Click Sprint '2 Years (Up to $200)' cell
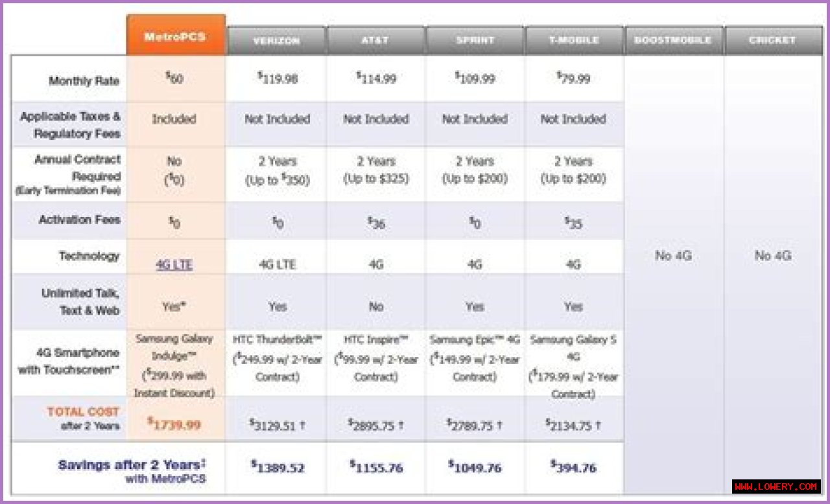 (x=475, y=171)
